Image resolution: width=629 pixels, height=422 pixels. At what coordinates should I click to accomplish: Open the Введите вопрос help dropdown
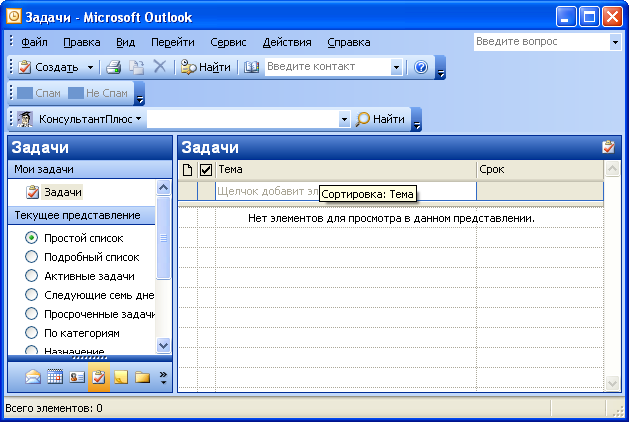(615, 42)
